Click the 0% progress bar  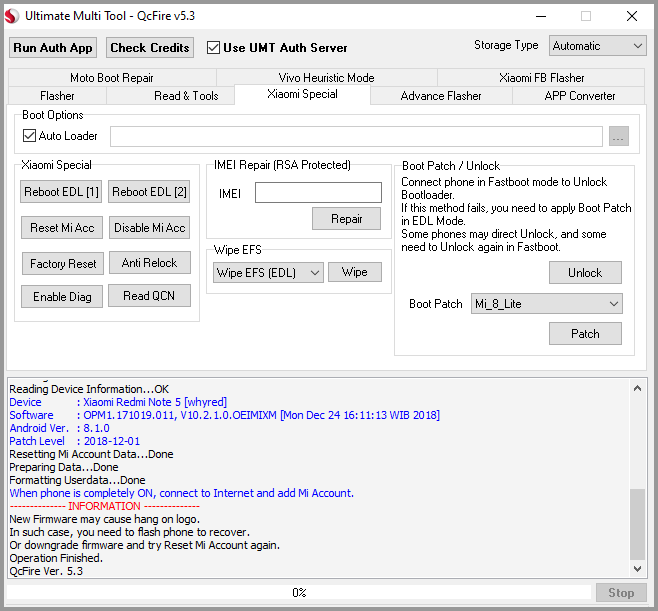coord(299,593)
